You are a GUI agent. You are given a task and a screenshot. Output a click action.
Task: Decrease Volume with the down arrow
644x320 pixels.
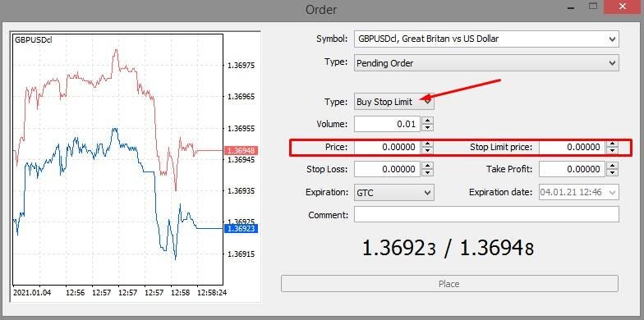coord(428,128)
